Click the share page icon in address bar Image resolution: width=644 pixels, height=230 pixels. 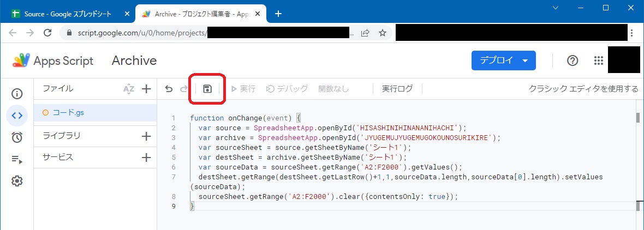365,33
